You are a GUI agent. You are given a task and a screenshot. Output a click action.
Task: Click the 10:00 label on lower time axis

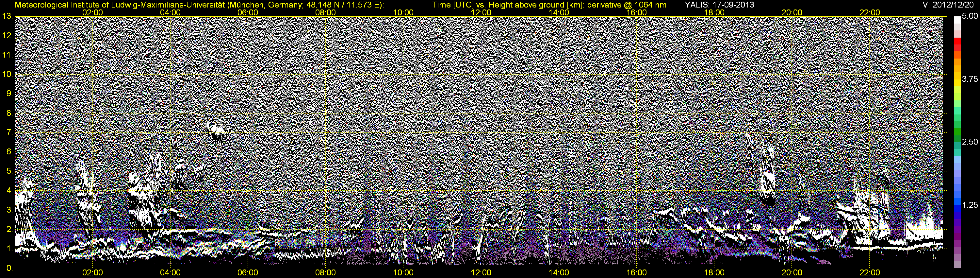[x=403, y=273]
